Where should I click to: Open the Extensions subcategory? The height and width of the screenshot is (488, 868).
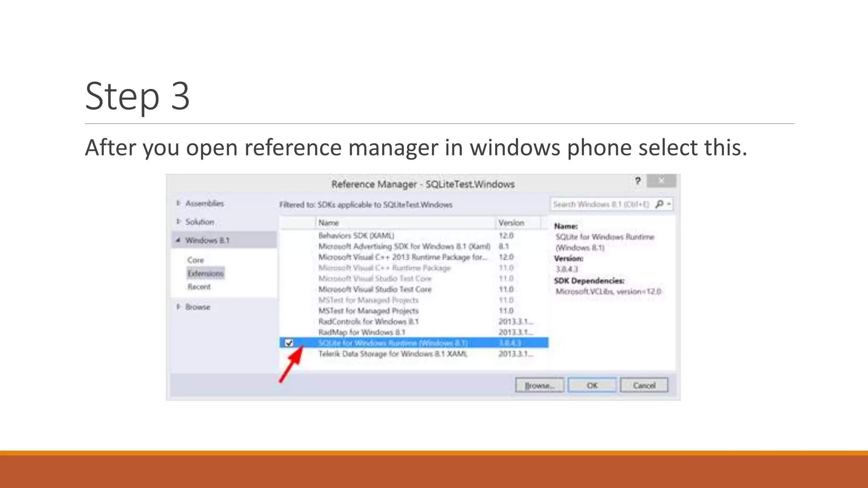pos(206,273)
